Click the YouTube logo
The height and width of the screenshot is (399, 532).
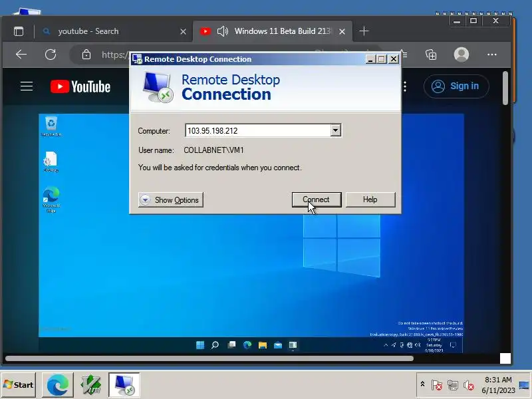tap(80, 86)
